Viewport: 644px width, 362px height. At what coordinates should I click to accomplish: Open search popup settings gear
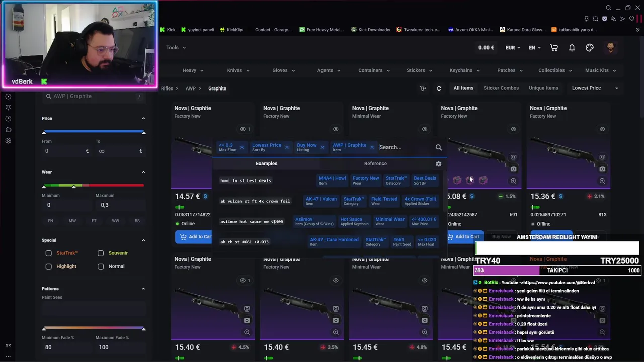[438, 164]
